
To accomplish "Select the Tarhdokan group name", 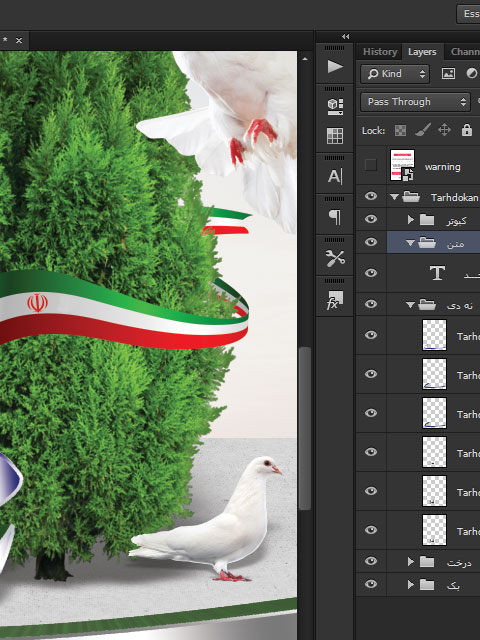I will click(455, 198).
